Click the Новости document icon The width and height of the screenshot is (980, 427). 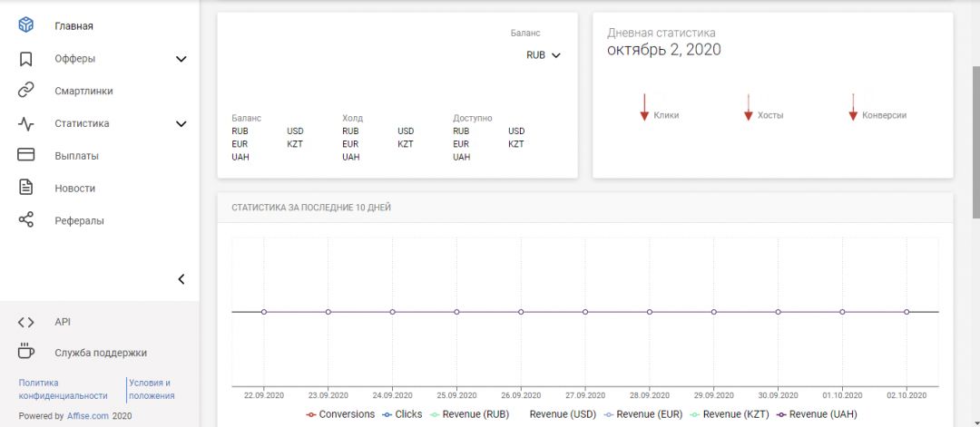pos(26,188)
